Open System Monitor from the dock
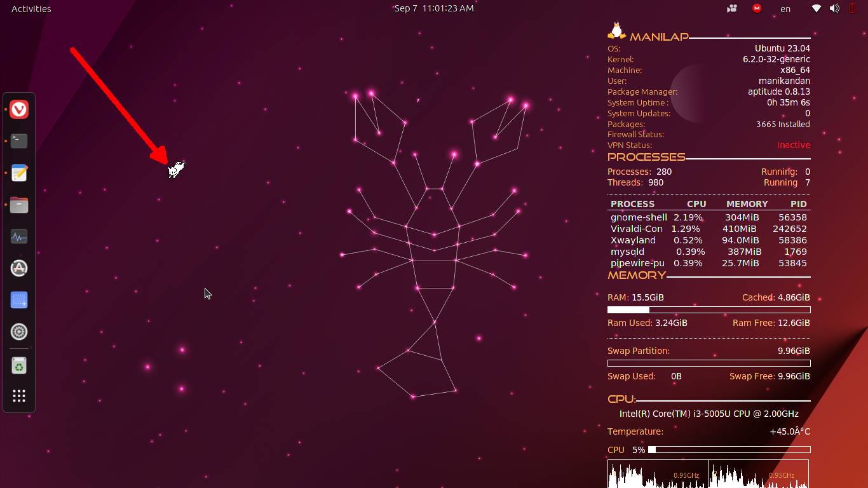The height and width of the screenshot is (488, 868). [x=19, y=236]
